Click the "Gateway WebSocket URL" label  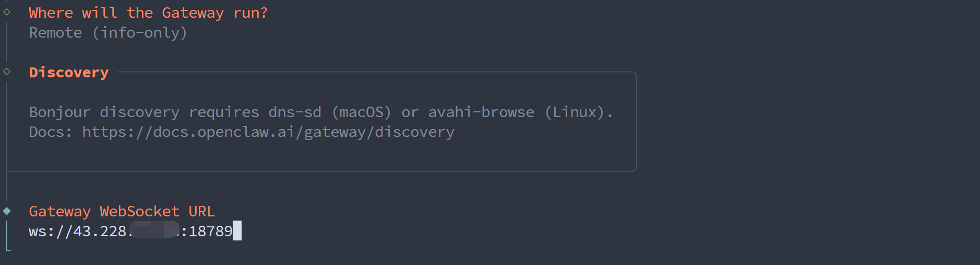point(122,211)
